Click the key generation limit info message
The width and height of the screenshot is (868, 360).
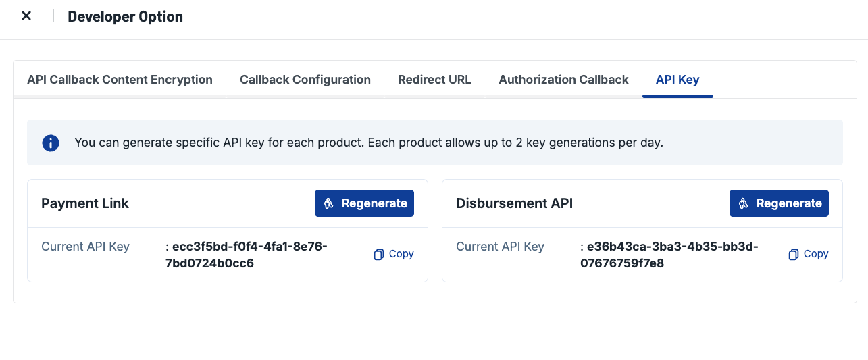pyautogui.click(x=369, y=143)
